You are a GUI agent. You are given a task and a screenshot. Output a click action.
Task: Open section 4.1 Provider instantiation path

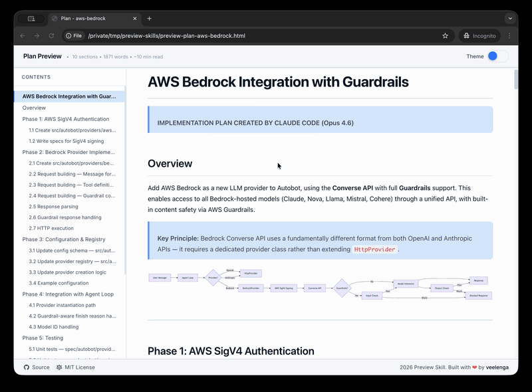(x=62, y=305)
